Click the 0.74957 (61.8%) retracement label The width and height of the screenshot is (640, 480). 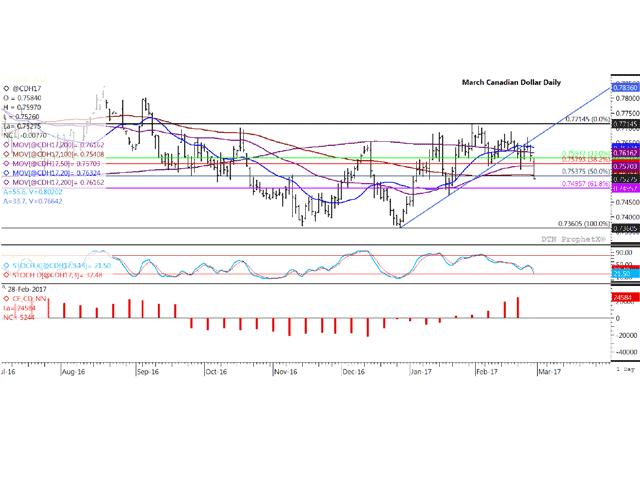[x=586, y=184]
